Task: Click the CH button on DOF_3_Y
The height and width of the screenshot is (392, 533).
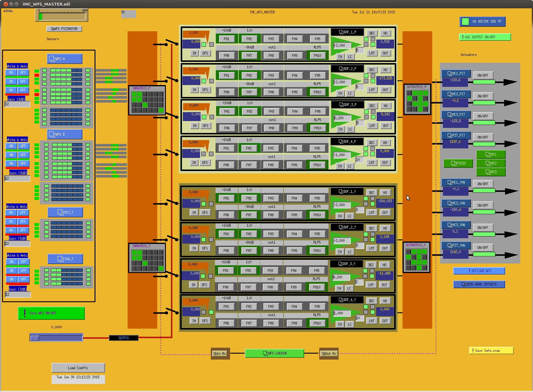Action: [x=339, y=288]
